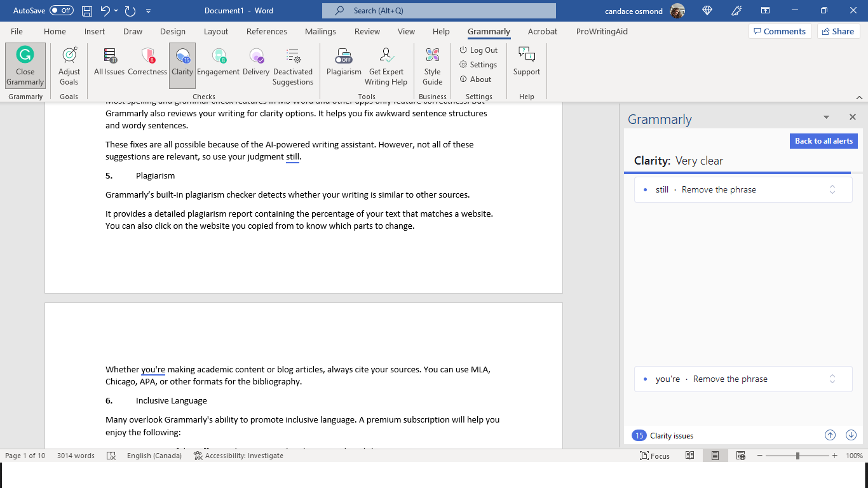
Task: Select Print Layout view button
Action: click(x=715, y=456)
